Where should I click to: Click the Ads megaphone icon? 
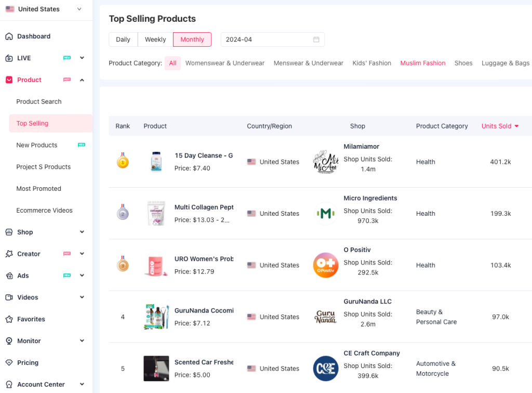[x=9, y=276]
